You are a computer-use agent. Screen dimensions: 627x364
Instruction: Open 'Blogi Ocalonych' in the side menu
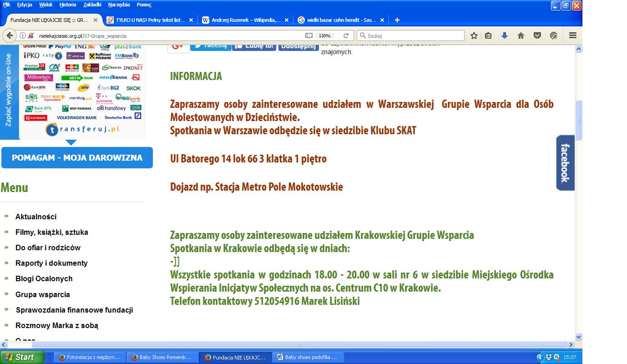(44, 278)
